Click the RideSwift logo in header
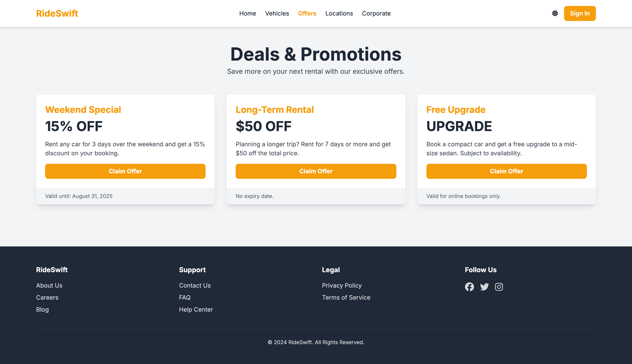This screenshot has width=632, height=364. (x=57, y=13)
